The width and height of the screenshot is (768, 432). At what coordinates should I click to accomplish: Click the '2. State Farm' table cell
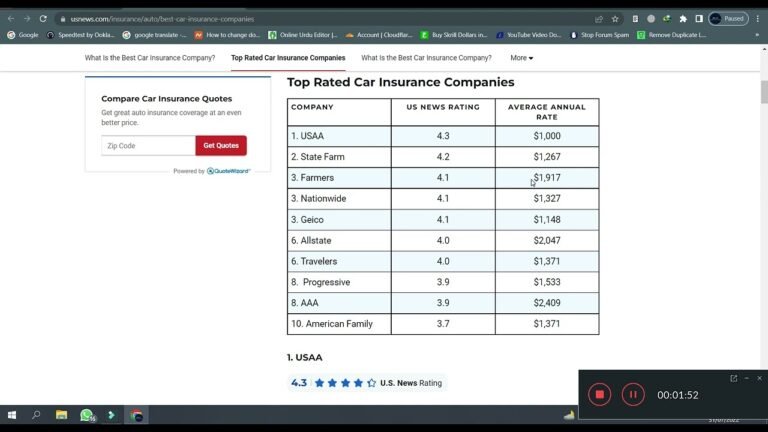(339, 157)
